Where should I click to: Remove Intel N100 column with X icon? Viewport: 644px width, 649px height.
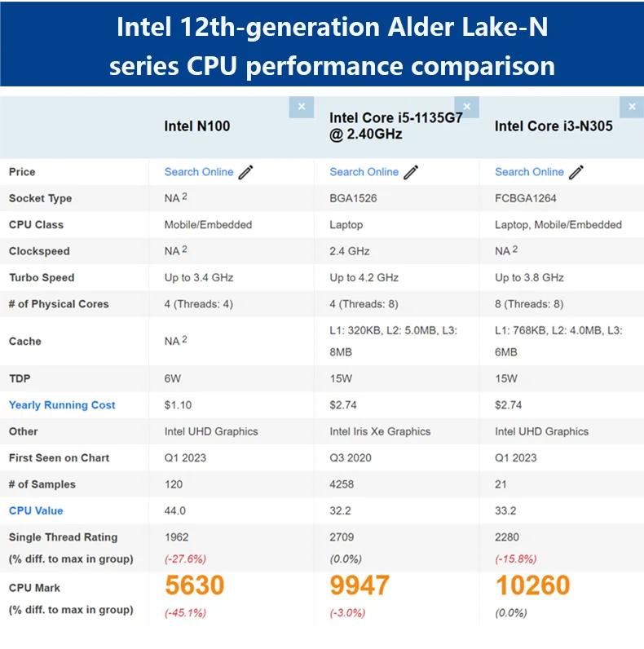pos(302,107)
